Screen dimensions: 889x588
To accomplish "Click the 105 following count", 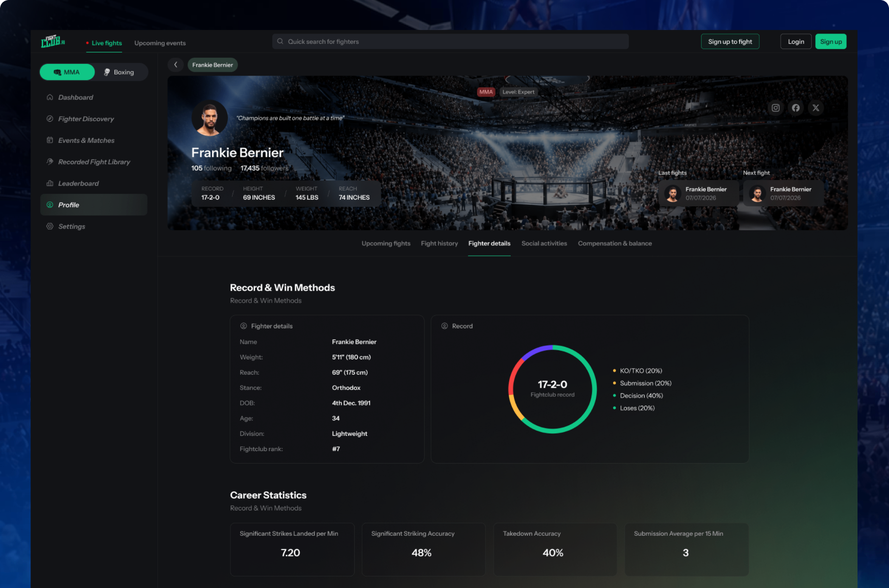I will tap(211, 168).
